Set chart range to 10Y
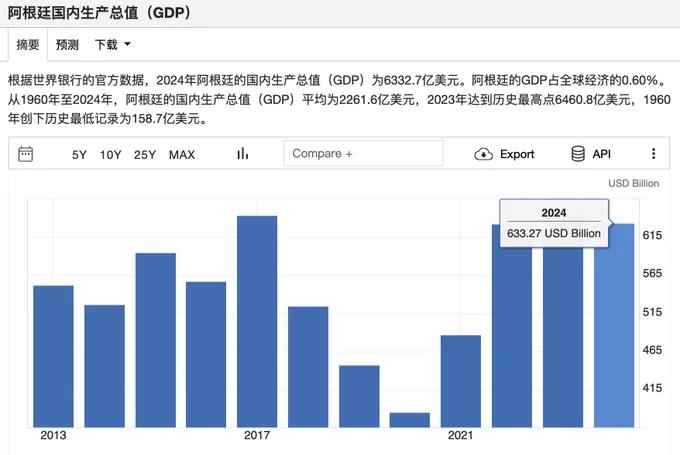The width and height of the screenshot is (680, 455). [x=111, y=154]
